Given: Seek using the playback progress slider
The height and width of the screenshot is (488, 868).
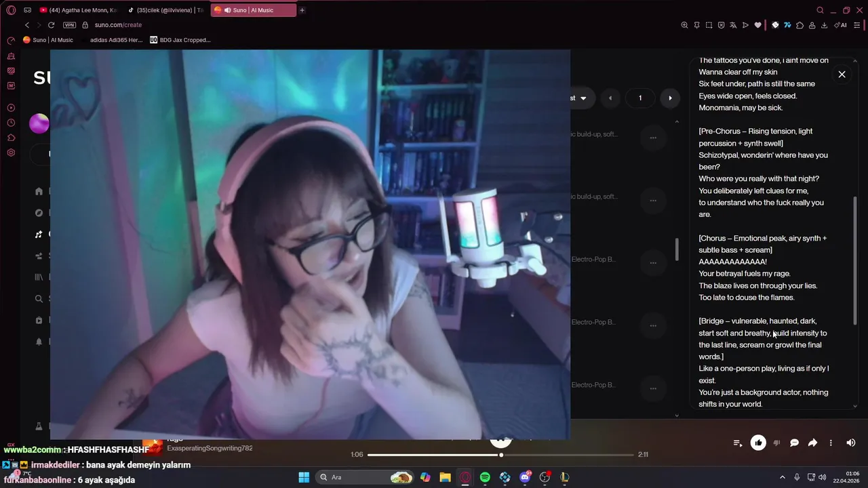Looking at the screenshot, I should [x=500, y=455].
